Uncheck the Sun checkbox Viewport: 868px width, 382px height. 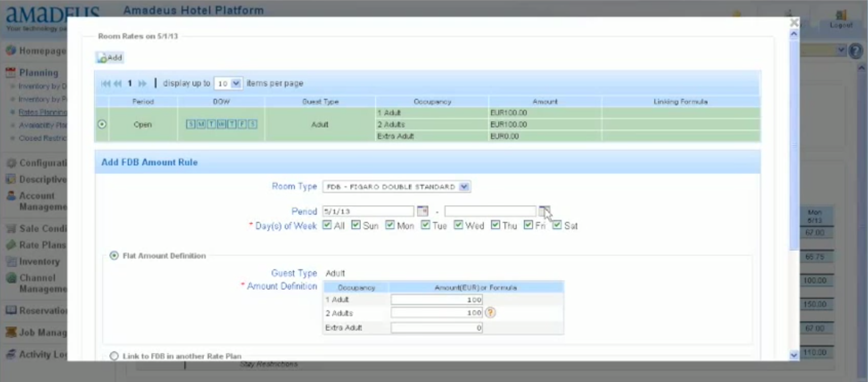[356, 225]
